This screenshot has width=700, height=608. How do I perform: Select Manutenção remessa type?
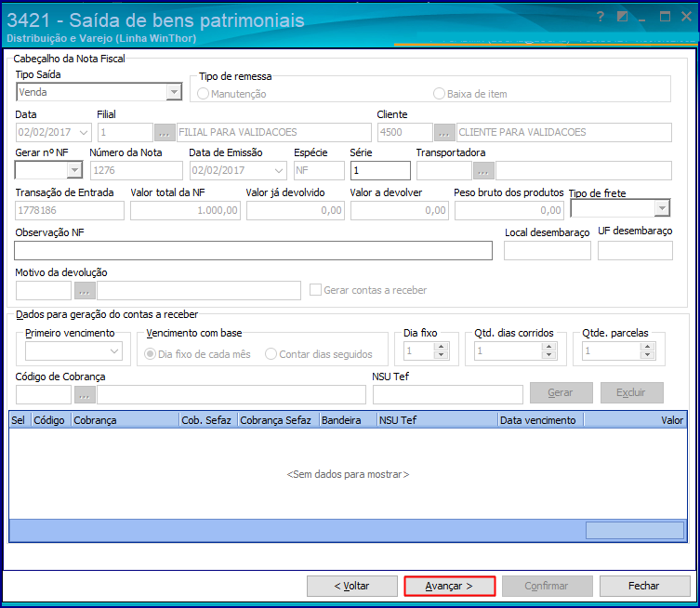pyautogui.click(x=204, y=94)
